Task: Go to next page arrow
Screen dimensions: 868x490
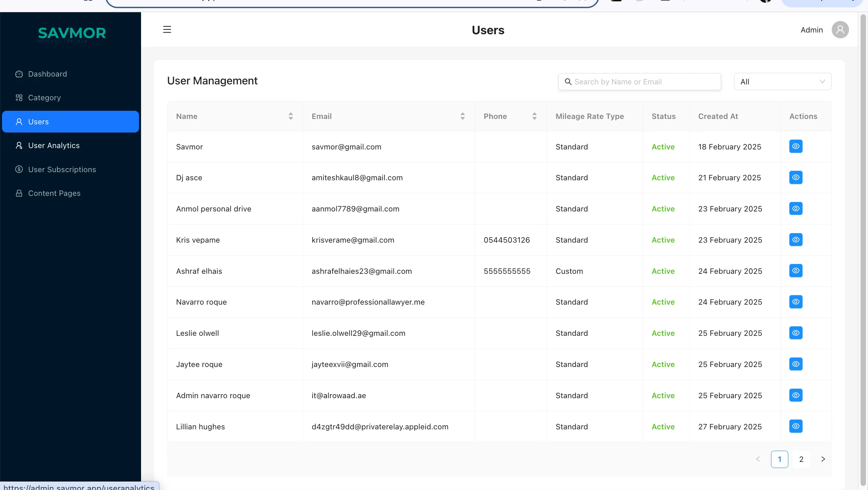Action: [x=823, y=459]
